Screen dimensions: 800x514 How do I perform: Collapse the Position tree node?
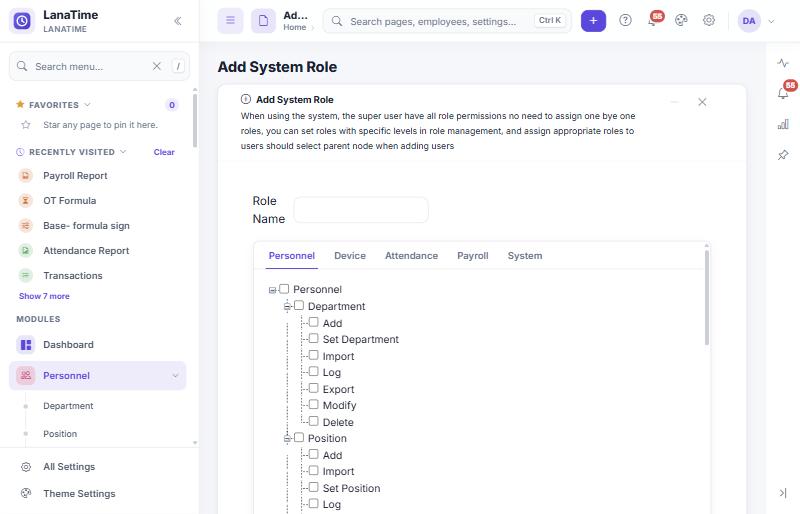(287, 438)
